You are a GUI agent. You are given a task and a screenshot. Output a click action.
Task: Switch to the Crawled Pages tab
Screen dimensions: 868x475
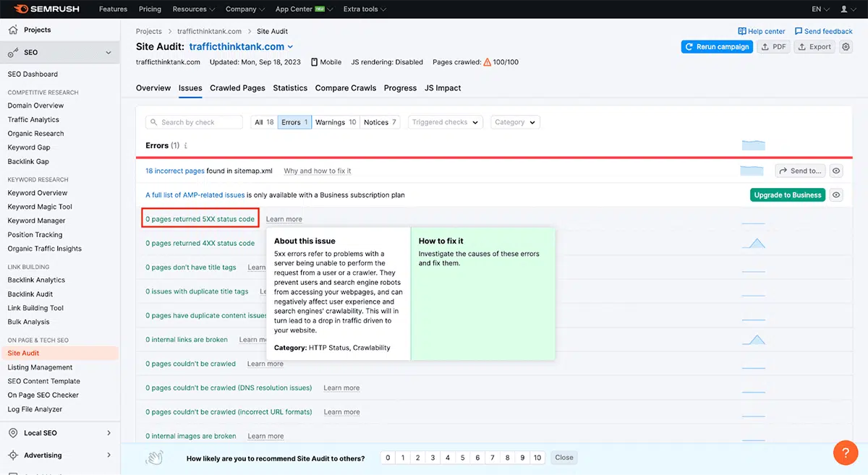[x=237, y=88]
